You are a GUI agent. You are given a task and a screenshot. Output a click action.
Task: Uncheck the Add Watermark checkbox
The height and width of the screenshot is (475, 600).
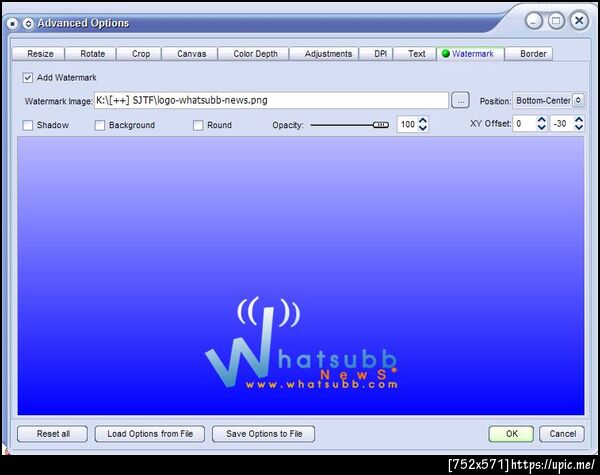pos(28,78)
